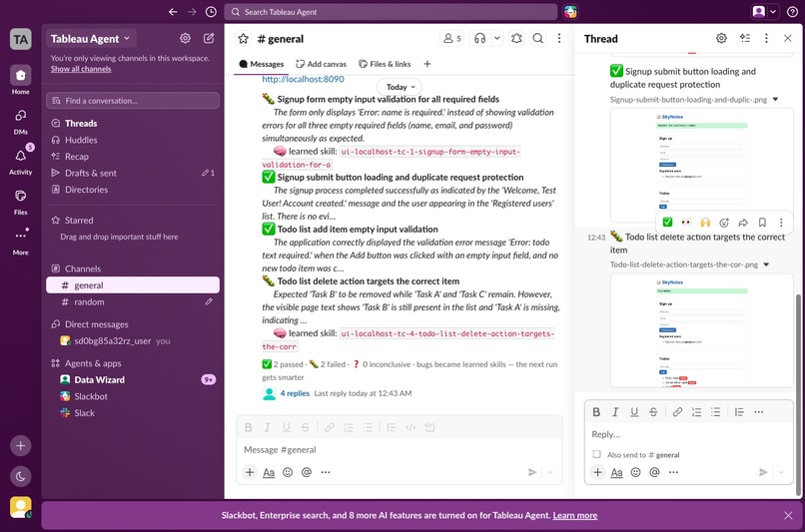
Task: Open emoji picker in #general composer
Action: point(288,472)
